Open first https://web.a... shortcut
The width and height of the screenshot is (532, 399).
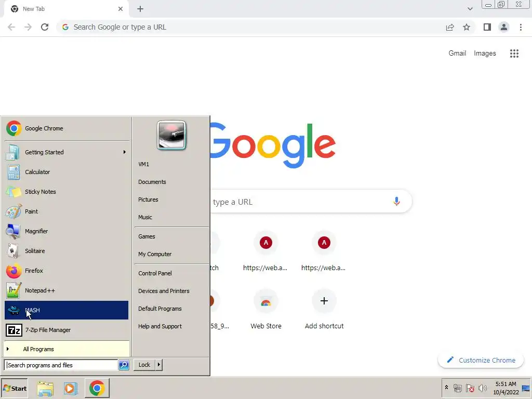pyautogui.click(x=265, y=251)
